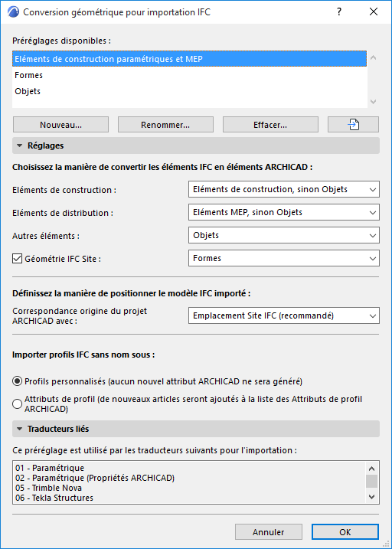The width and height of the screenshot is (392, 549).
Task: Click the import preset icon button
Action: [x=353, y=125]
